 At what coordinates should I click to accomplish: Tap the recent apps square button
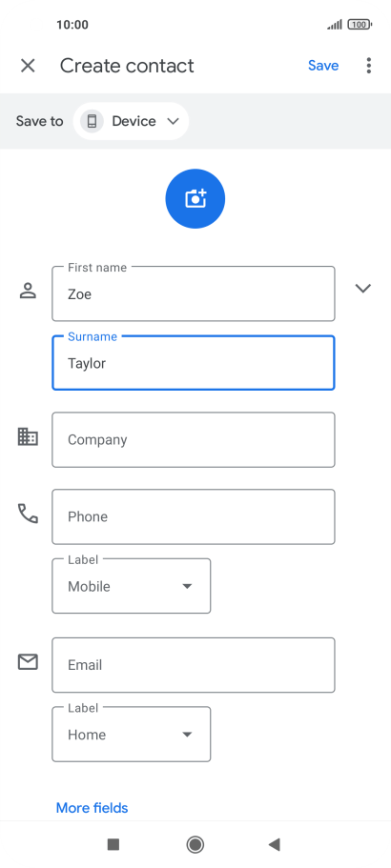(x=113, y=844)
